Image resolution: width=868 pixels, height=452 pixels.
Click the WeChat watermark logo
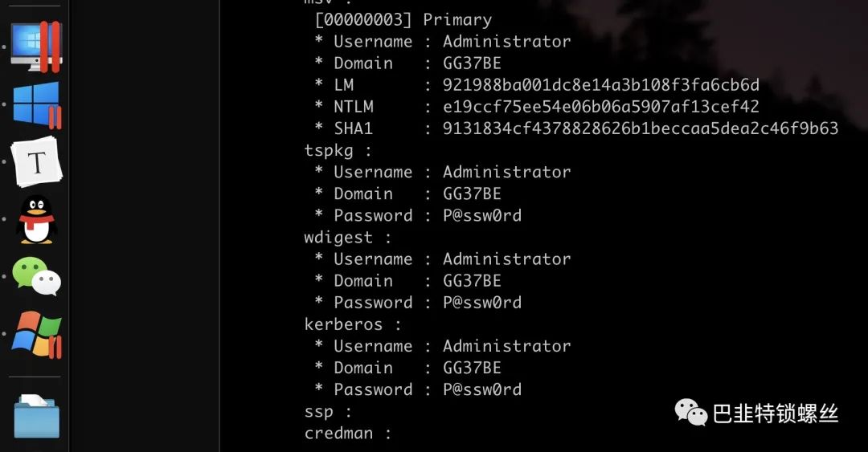click(690, 413)
